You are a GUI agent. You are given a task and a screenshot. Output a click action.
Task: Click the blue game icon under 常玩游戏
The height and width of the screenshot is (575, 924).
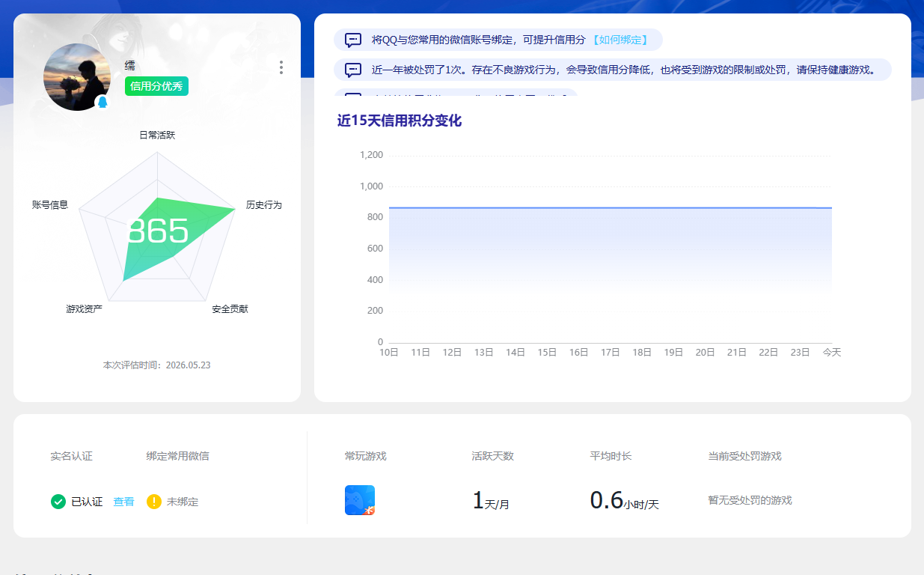[360, 500]
